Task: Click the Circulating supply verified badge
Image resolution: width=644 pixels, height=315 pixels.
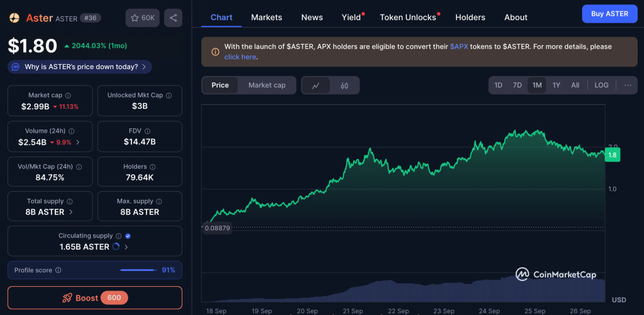Action: click(x=128, y=236)
